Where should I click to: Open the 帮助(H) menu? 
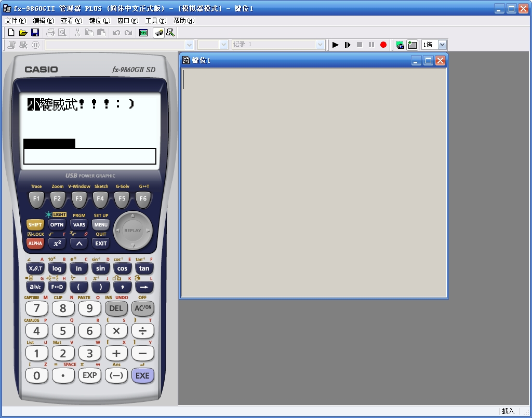[184, 21]
